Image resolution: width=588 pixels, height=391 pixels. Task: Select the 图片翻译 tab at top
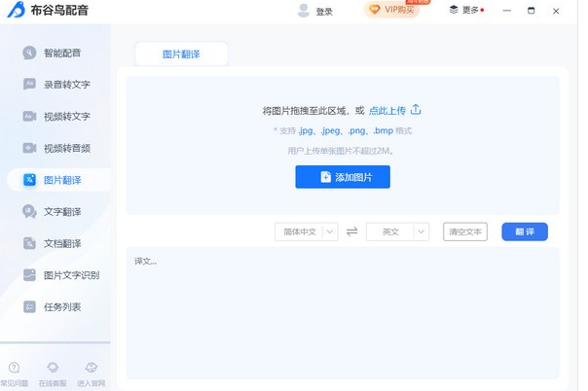click(181, 53)
